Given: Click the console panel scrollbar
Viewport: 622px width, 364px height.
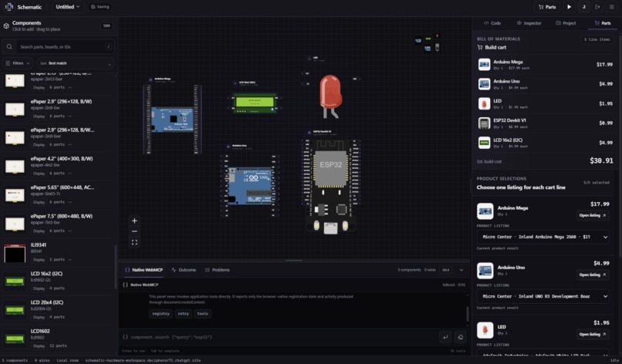Looking at the screenshot, I should [x=468, y=313].
